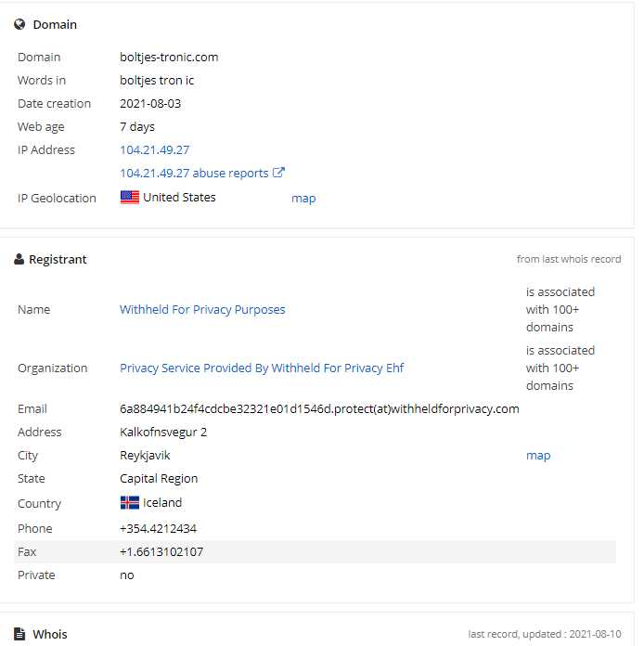Image resolution: width=644 pixels, height=646 pixels.
Task: Open the 104.21.49.27 abuse reports link
Action: (x=194, y=173)
